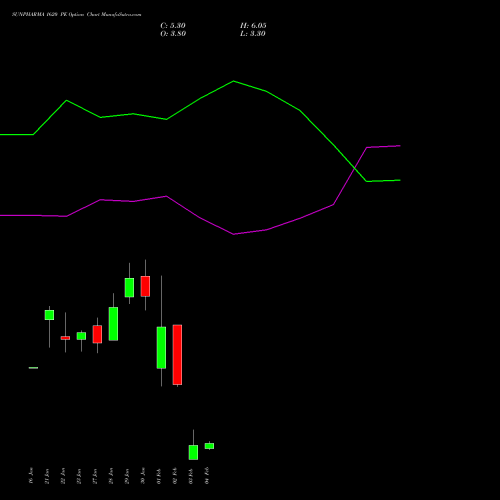Viewport: 500px width, 500px height.
Task: Click the 30 Jan date label
Action: click(143, 476)
